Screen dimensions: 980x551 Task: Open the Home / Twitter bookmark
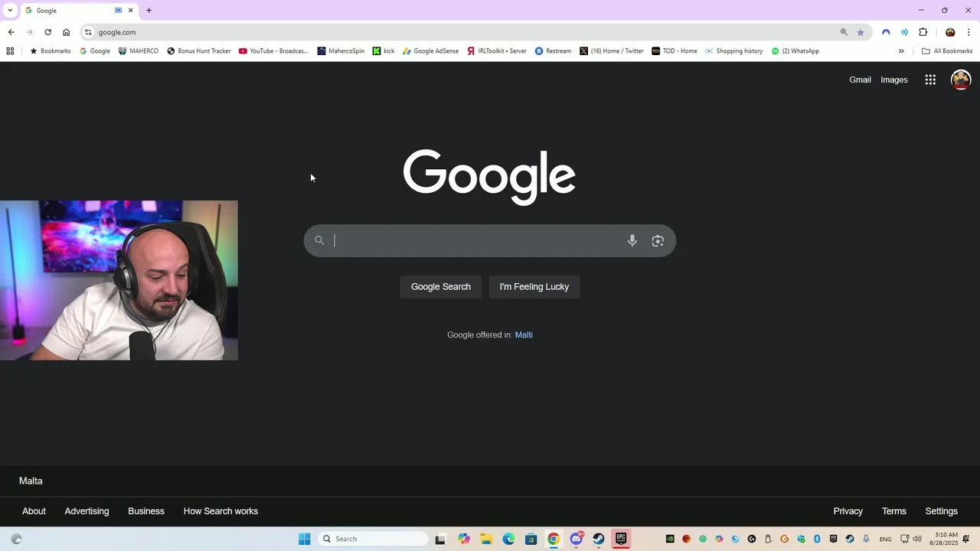click(612, 51)
